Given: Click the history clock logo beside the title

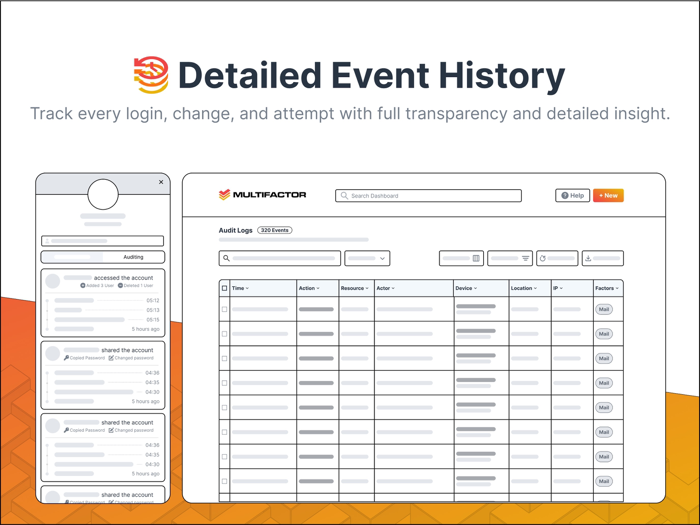Looking at the screenshot, I should coord(151,75).
